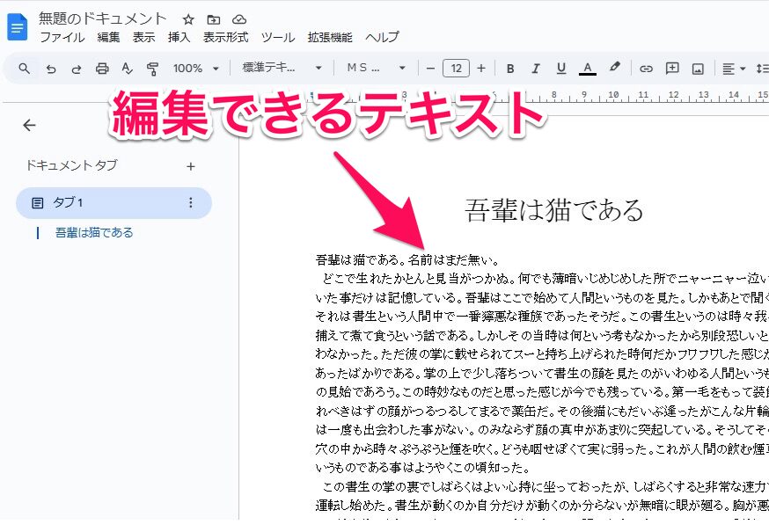The height and width of the screenshot is (532, 769).
Task: Toggle italic formatting
Action: [x=535, y=69]
